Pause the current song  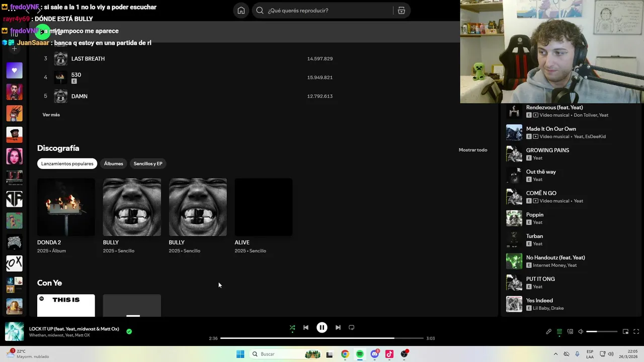click(322, 327)
